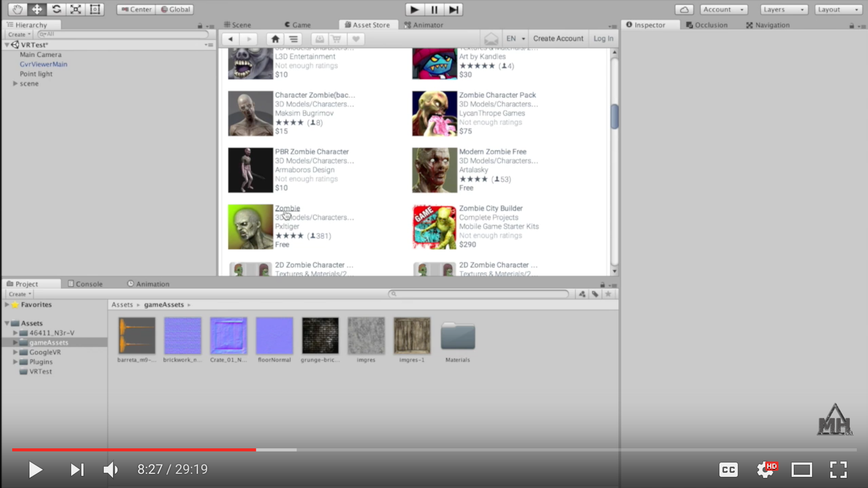Screen dimensions: 868x488
Task: Open Hierarchy Create dropdown
Action: [19, 34]
